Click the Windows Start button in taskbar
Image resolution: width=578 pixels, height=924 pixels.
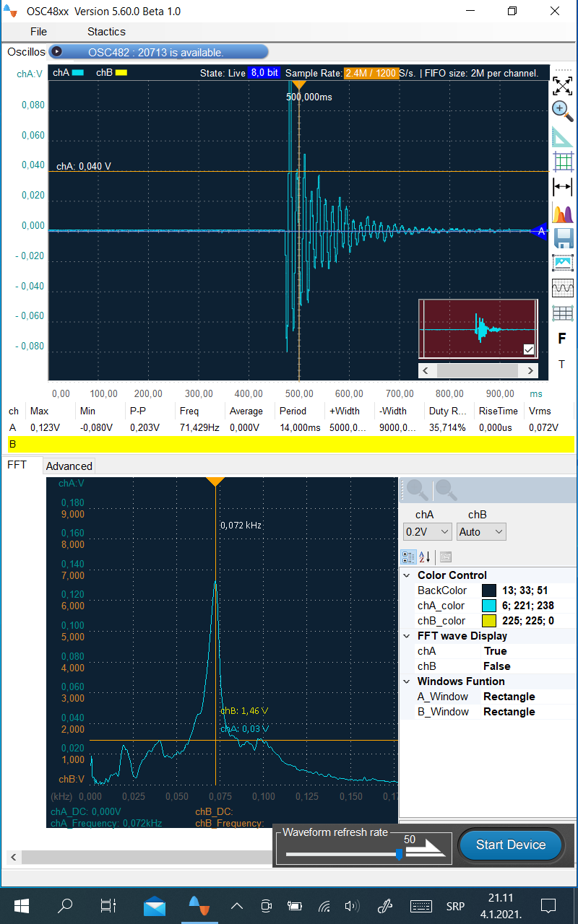21,905
